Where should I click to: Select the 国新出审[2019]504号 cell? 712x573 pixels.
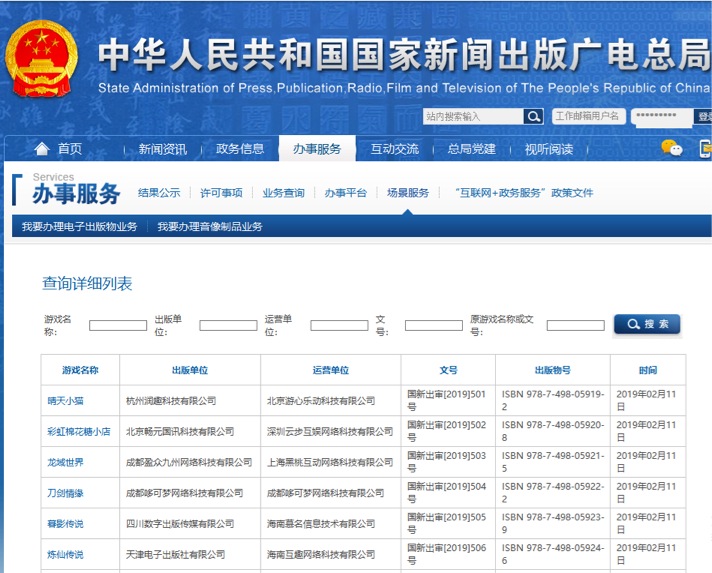click(x=448, y=493)
